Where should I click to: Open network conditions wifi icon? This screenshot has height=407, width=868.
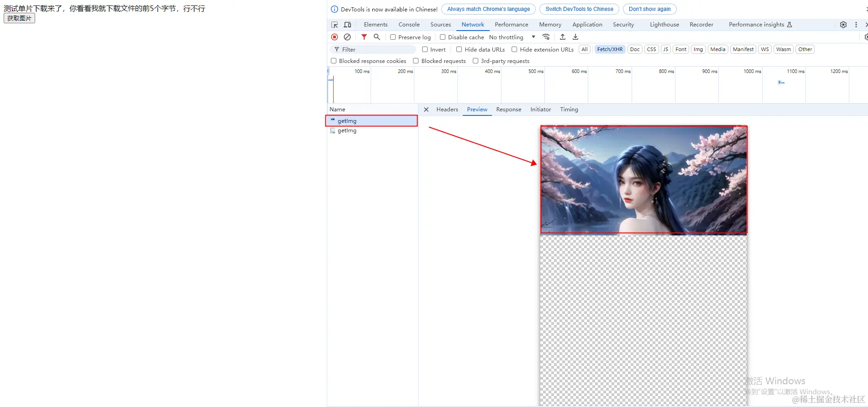(546, 37)
